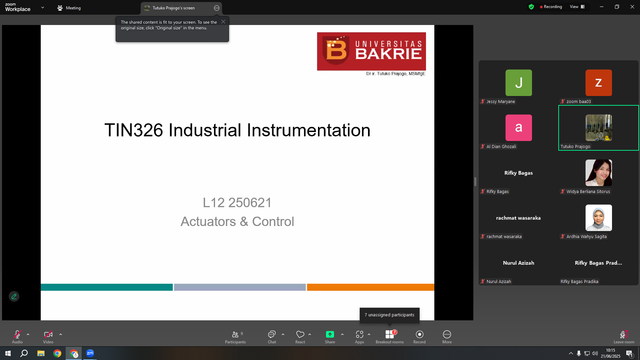Select rachmat wasaraka participant tile
The height and width of the screenshot is (360, 640).
click(518, 218)
